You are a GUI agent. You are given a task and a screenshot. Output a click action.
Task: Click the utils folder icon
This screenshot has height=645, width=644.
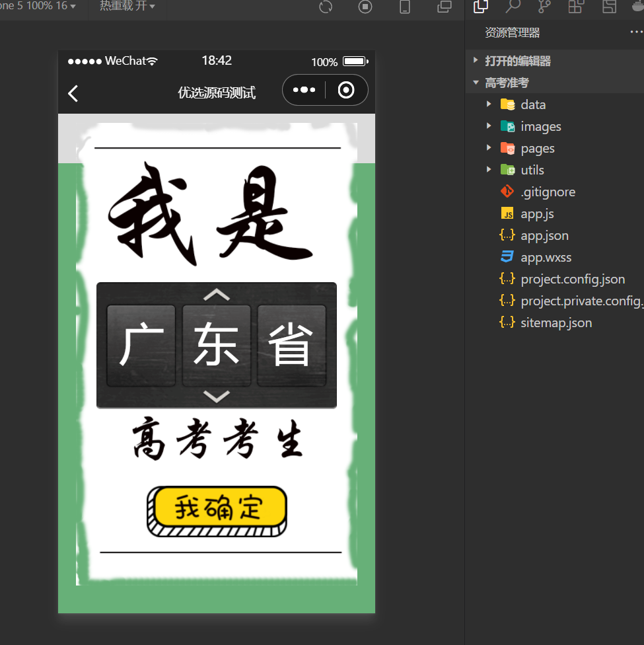[x=507, y=170]
